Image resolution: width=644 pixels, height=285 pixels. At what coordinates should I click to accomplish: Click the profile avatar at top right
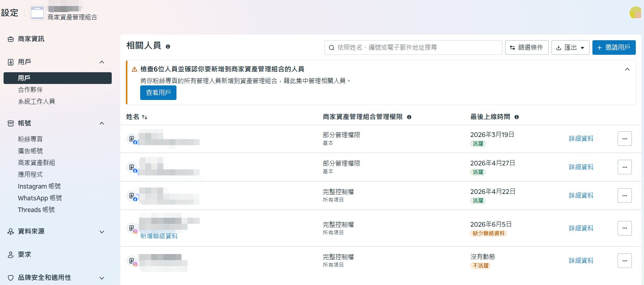635,12
